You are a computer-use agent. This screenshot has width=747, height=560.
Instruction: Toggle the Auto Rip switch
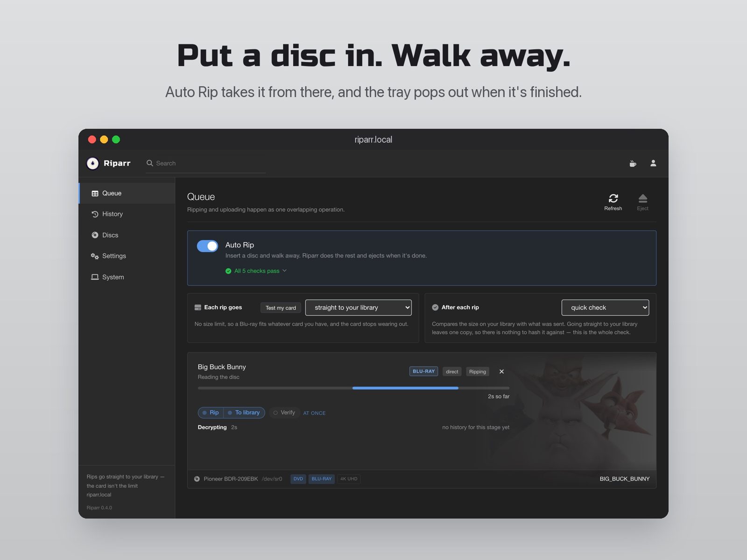pyautogui.click(x=207, y=246)
